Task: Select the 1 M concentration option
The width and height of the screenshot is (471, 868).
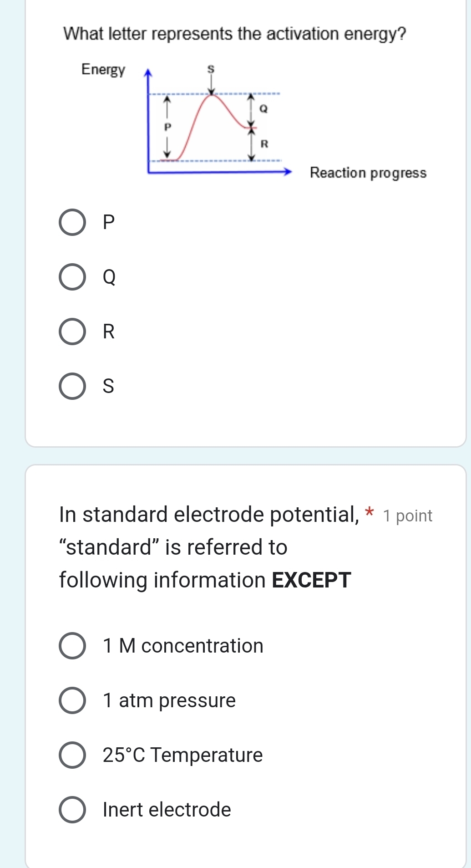Action: (72, 646)
